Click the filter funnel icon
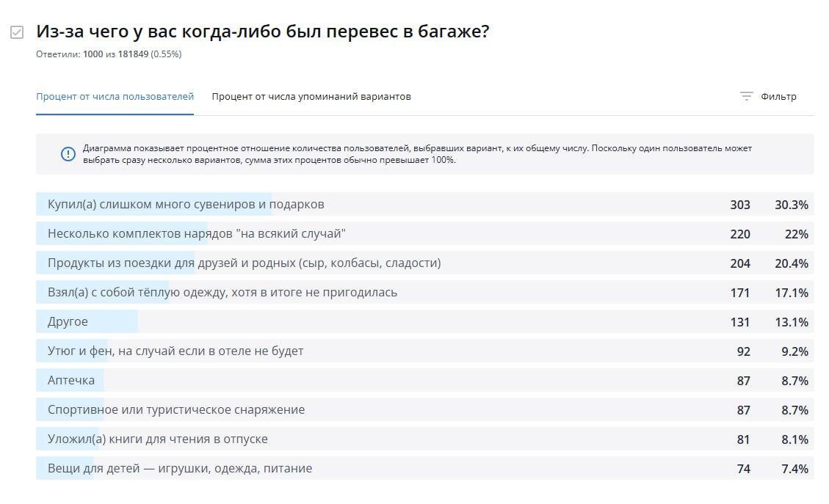The height and width of the screenshot is (504, 829). (x=746, y=96)
